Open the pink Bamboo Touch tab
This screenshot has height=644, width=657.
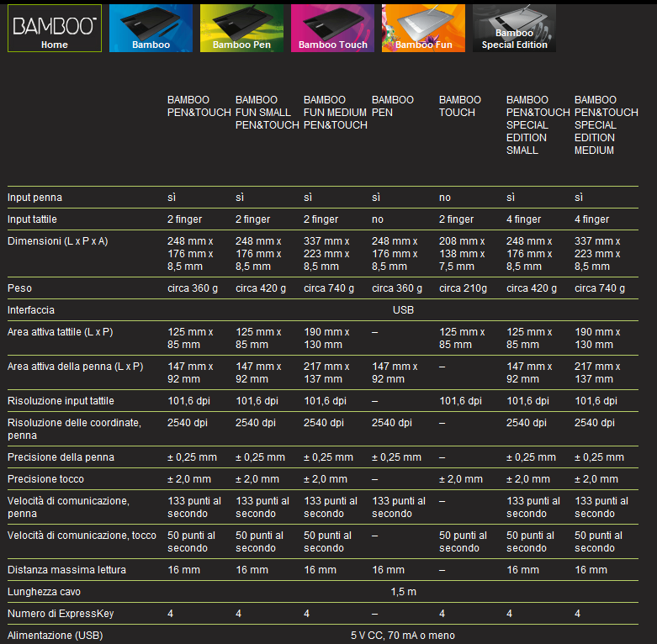[332, 29]
